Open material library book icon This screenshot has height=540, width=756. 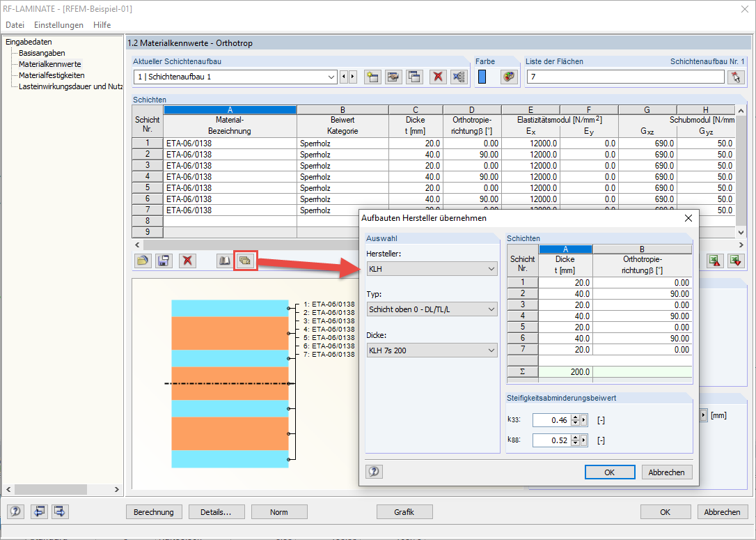tap(224, 261)
